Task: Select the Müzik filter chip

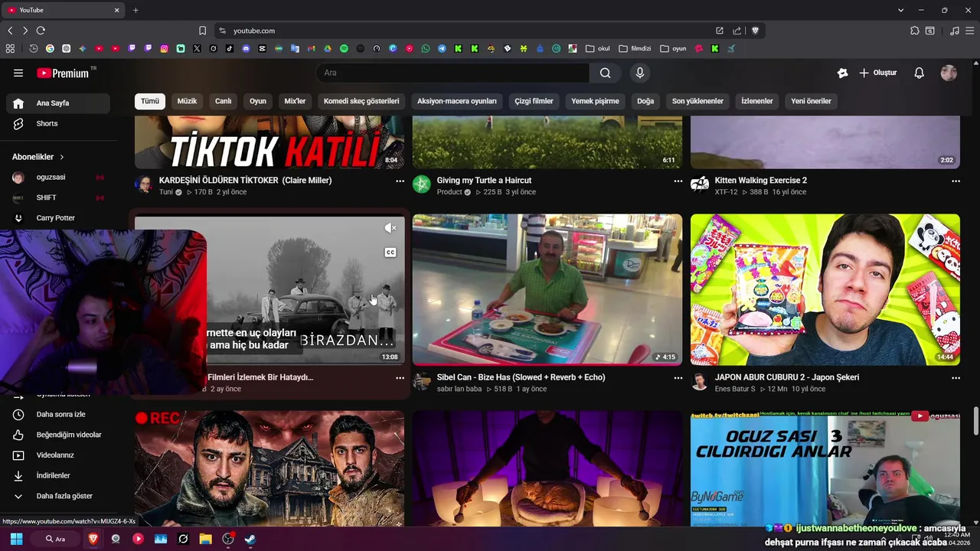Action: (x=187, y=101)
